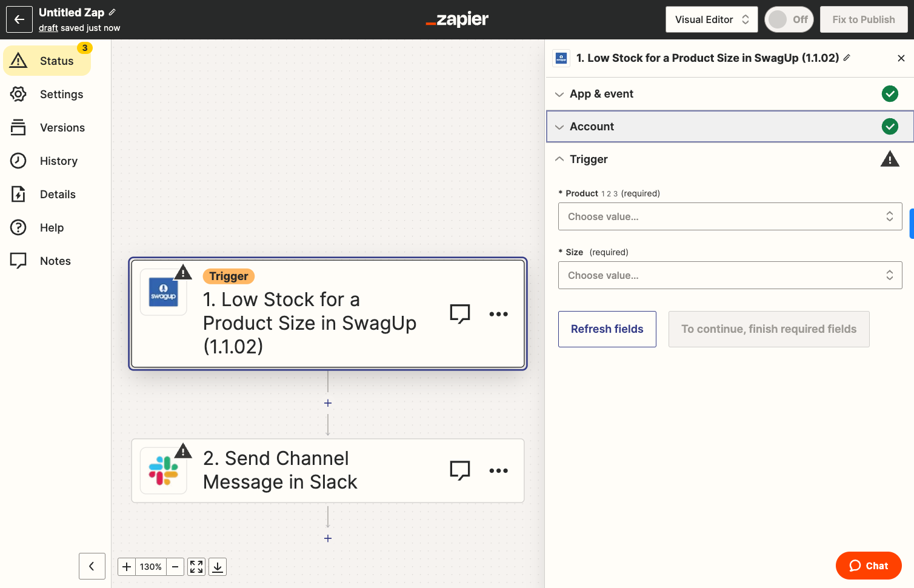Click the Slack app icon in step 2
The image size is (914, 588).
point(164,471)
